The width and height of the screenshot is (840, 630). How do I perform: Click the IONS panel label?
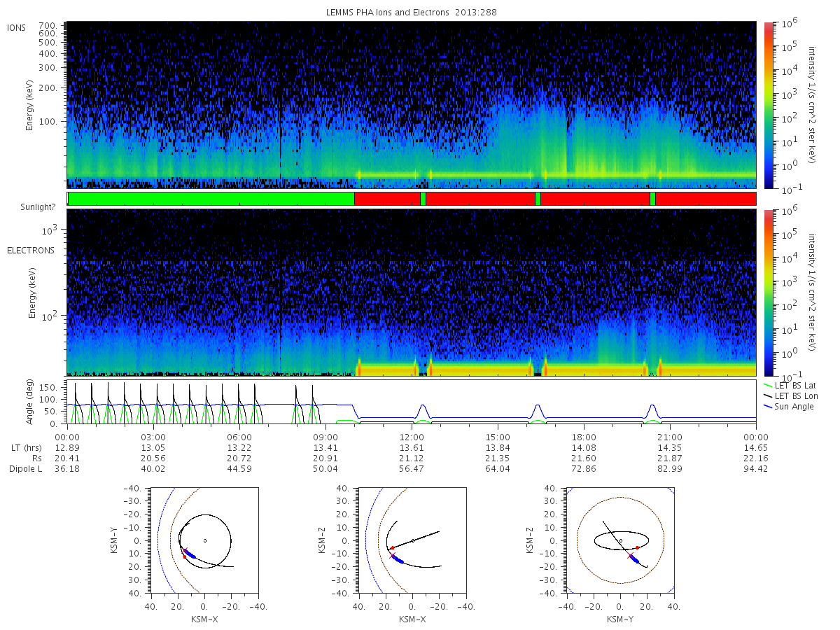pos(17,27)
